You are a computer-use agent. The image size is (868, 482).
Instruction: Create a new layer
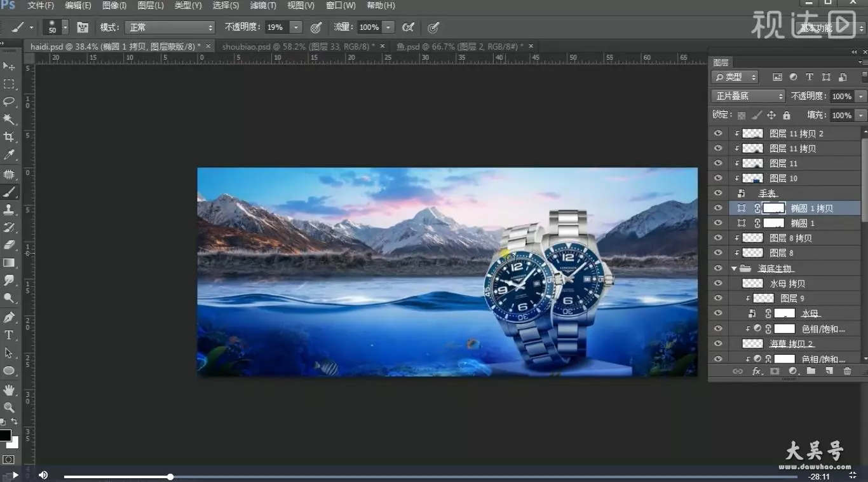point(829,371)
